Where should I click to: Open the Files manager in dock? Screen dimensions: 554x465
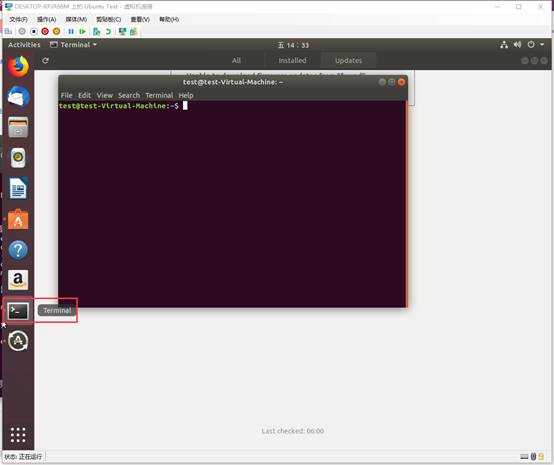pos(18,127)
